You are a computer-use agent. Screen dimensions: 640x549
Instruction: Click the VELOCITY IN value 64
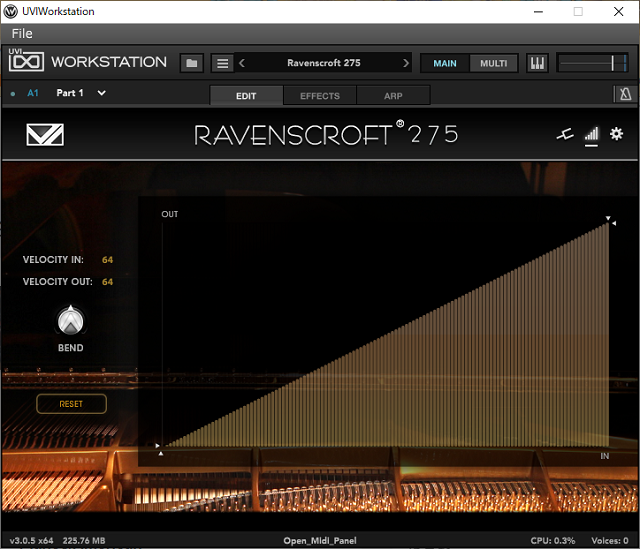point(107,260)
